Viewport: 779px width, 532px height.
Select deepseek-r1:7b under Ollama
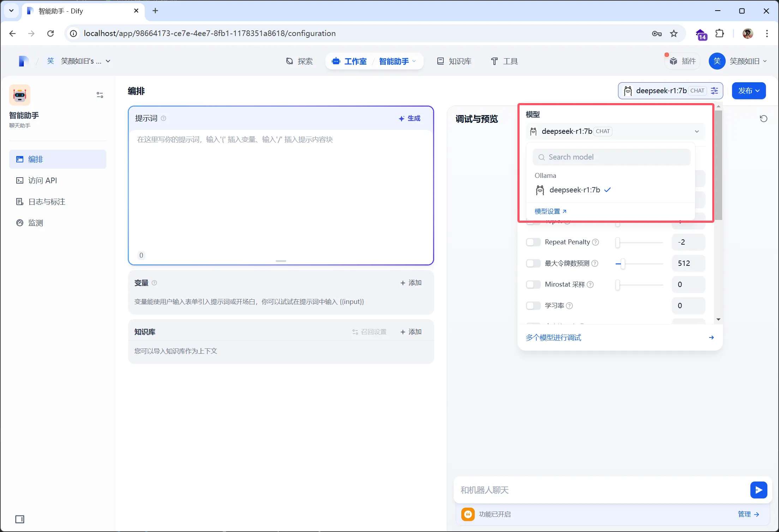point(610,190)
